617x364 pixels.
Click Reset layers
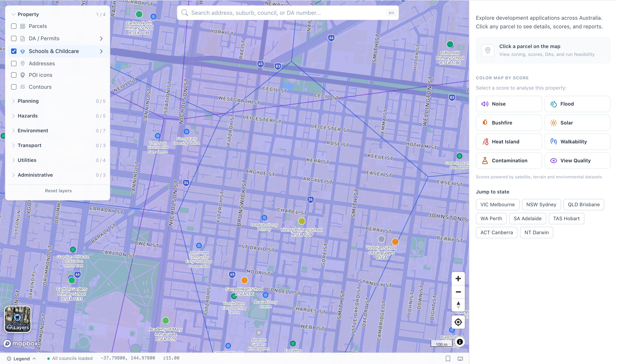pyautogui.click(x=58, y=191)
